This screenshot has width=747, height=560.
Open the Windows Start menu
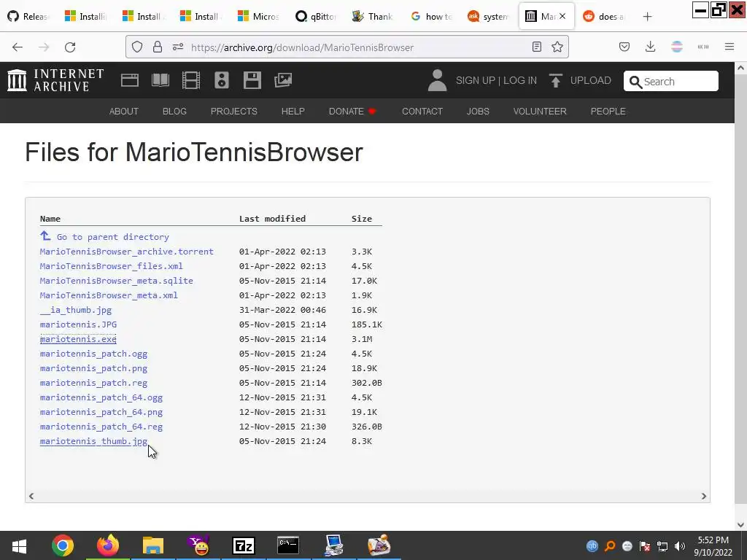click(19, 545)
